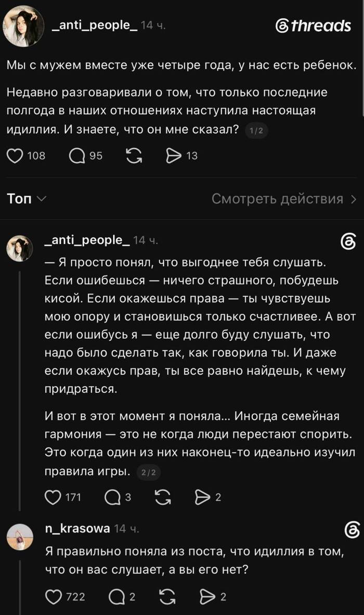Image resolution: width=364 pixels, height=615 pixels.
Task: Tap the large _anti_people_ avatar photo
Action: pos(23,26)
